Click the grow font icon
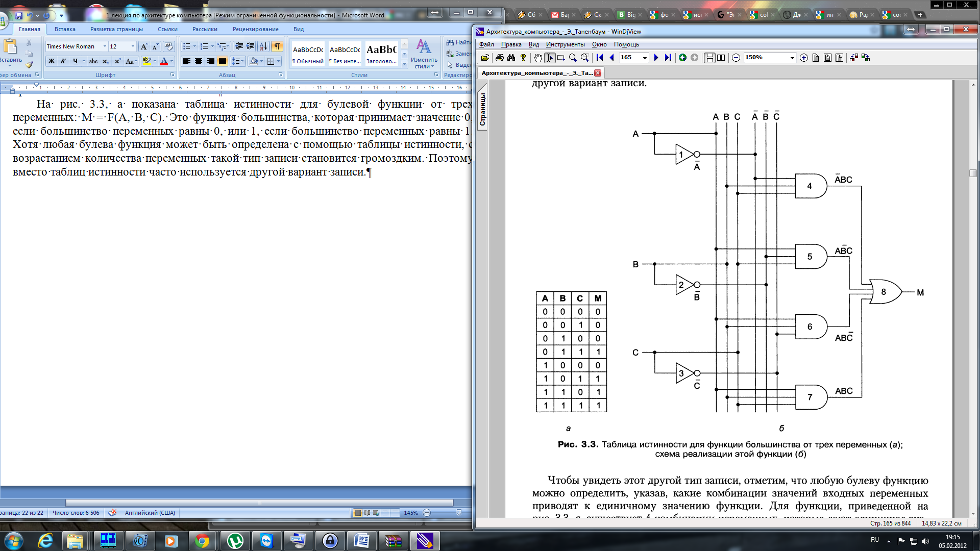980x551 pixels. (x=144, y=46)
